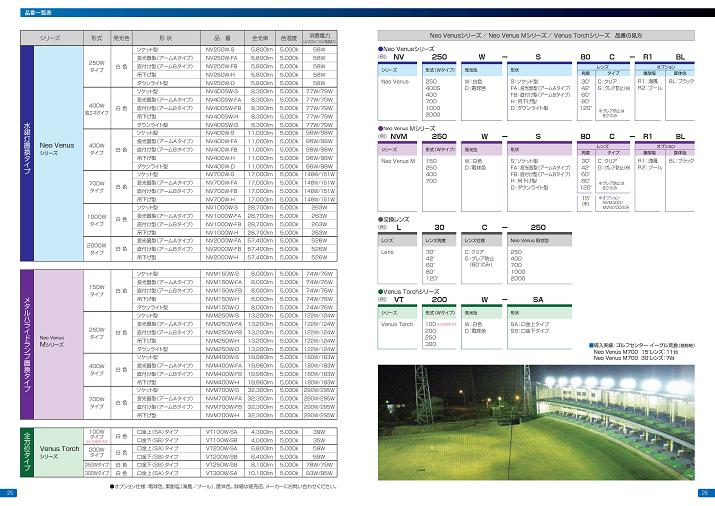The image size is (715, 506).
Task: Select product code NVM250W-FA
Action: [222, 324]
